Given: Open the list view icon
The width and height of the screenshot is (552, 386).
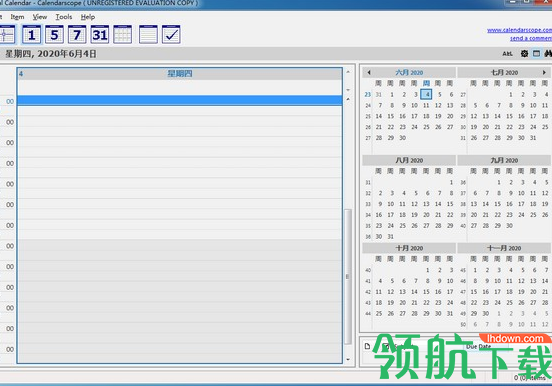Looking at the screenshot, I should click(x=148, y=35).
